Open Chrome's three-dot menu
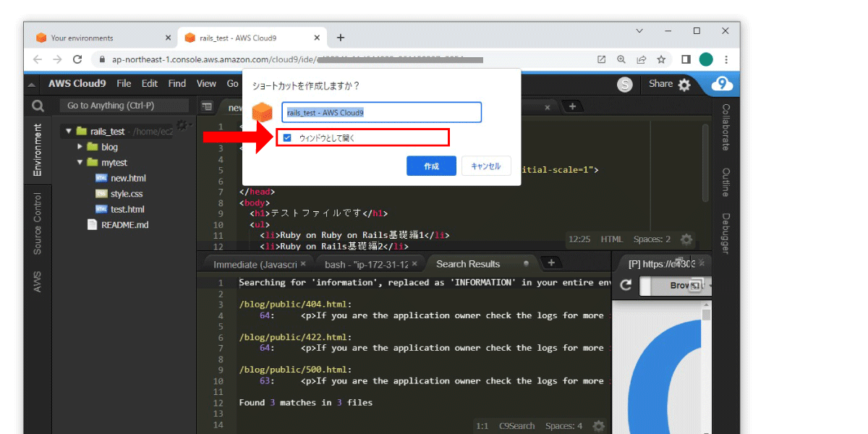868x434 pixels. tap(726, 59)
